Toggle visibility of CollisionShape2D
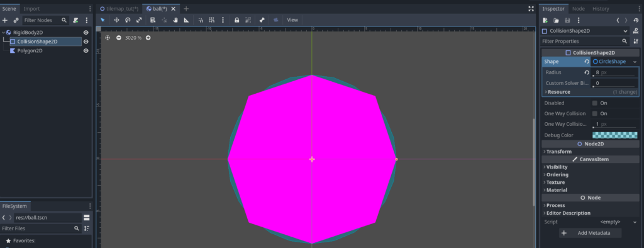The width and height of the screenshot is (644, 248). pyautogui.click(x=86, y=42)
